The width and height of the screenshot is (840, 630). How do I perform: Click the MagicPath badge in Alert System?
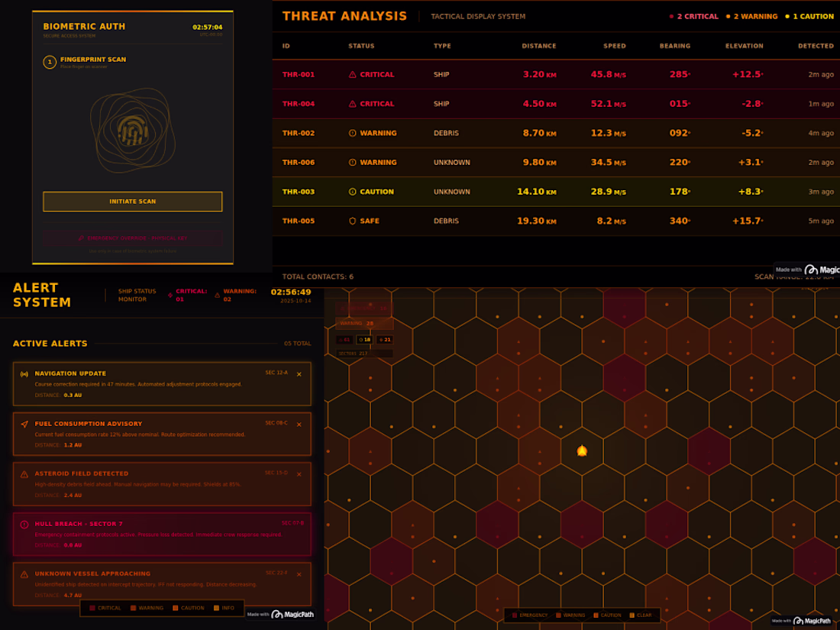click(x=280, y=615)
